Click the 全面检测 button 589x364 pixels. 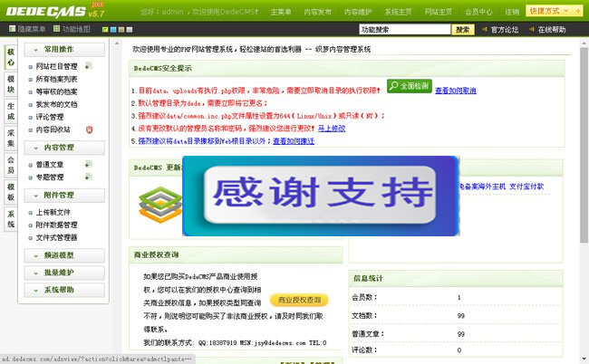(410, 86)
